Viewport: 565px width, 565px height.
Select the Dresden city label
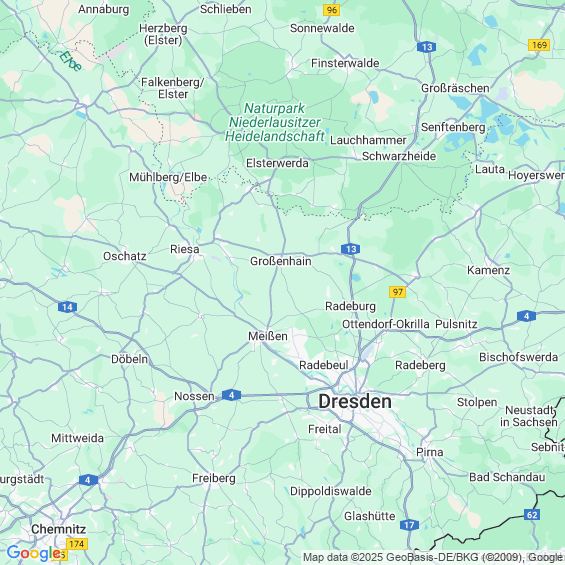click(355, 401)
